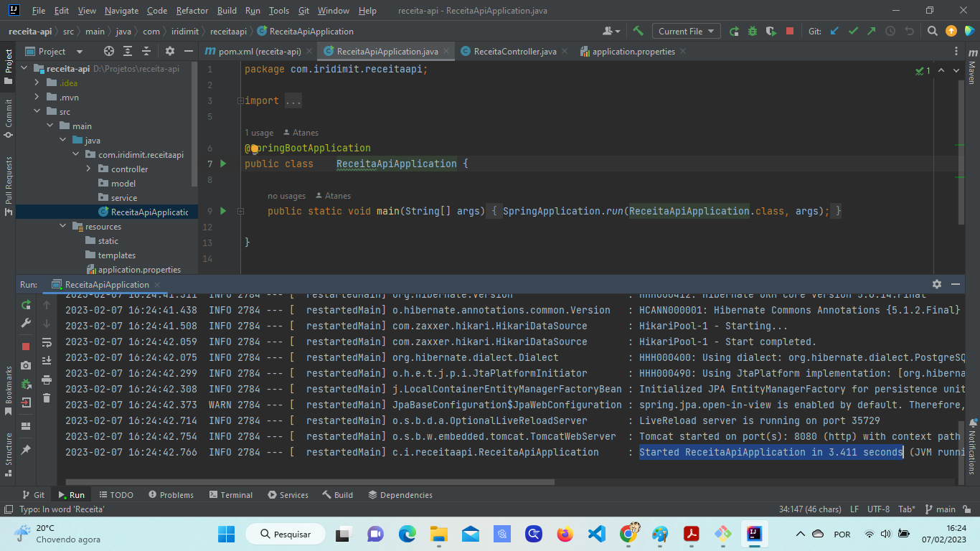This screenshot has height=551, width=980.
Task: Select the Debug bug icon in the toolbar
Action: 752,31
